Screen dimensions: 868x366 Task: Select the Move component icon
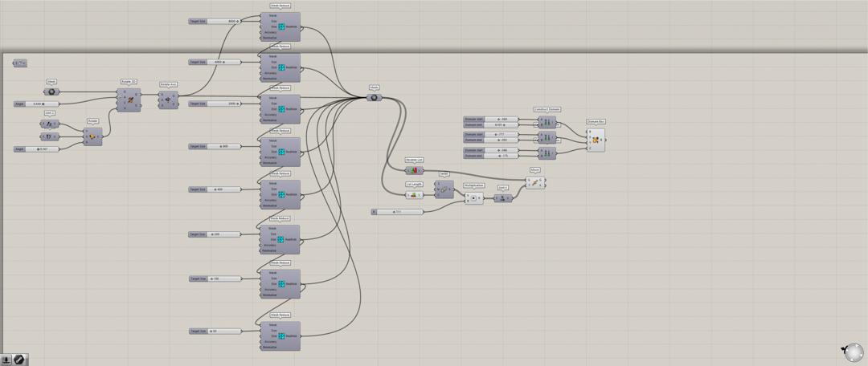click(x=534, y=183)
